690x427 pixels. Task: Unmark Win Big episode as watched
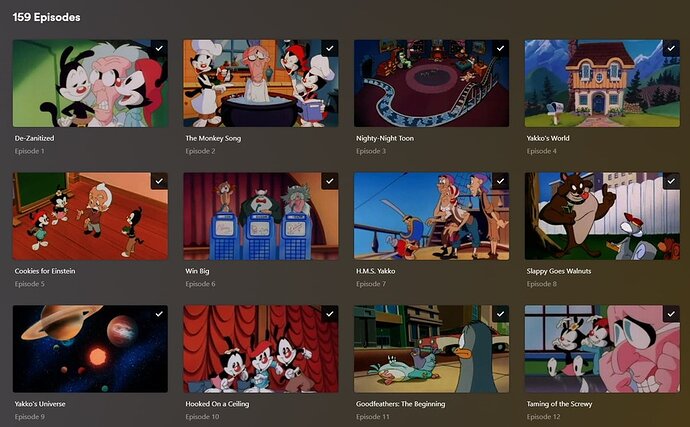coord(330,181)
